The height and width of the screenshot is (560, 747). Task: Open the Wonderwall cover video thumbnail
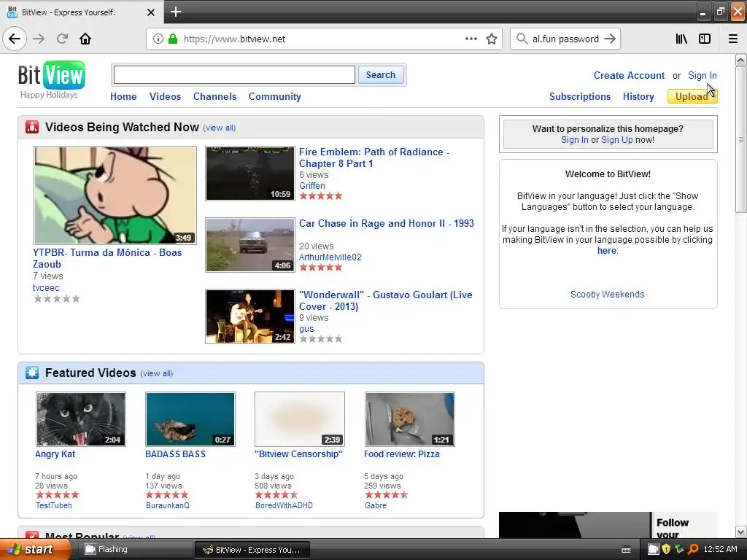tap(250, 316)
